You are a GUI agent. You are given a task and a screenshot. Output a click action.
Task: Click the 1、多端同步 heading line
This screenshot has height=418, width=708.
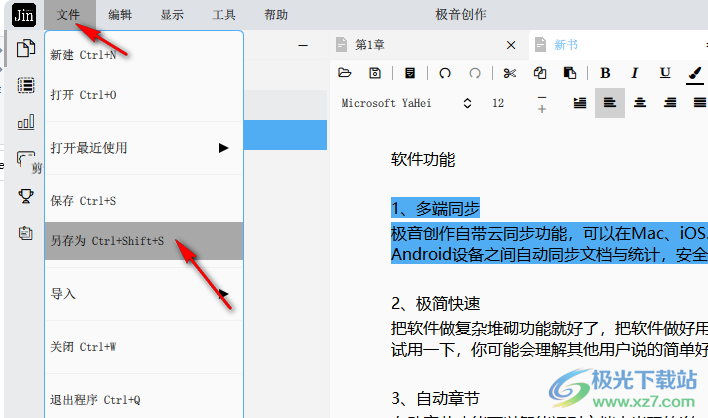tap(435, 209)
